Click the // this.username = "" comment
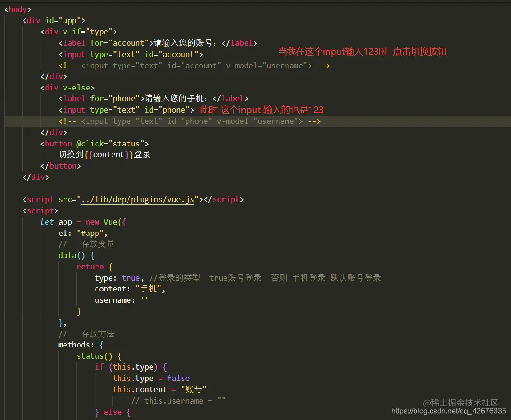511x420 pixels. coord(178,401)
